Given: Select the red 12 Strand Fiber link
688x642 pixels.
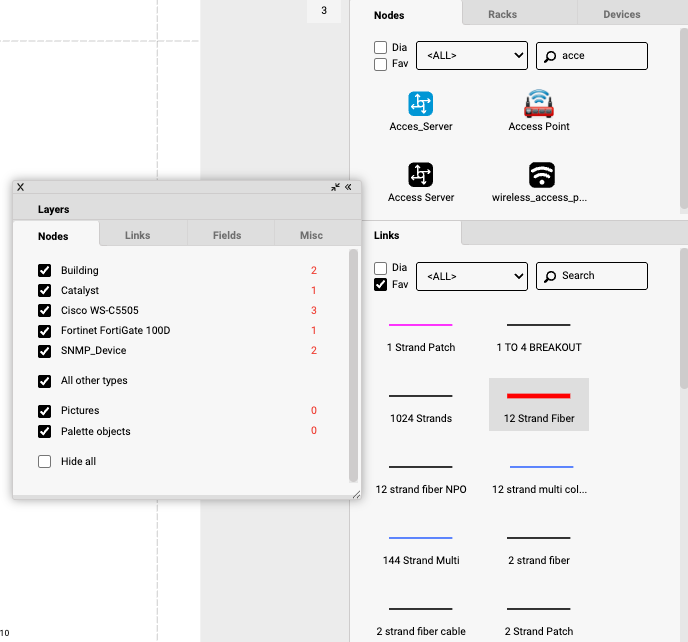Looking at the screenshot, I should 538,396.
